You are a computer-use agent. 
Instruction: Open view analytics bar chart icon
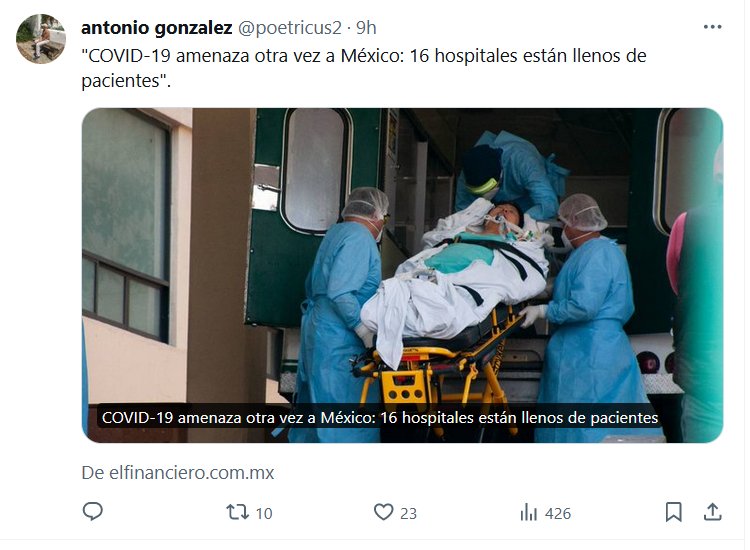click(x=529, y=512)
